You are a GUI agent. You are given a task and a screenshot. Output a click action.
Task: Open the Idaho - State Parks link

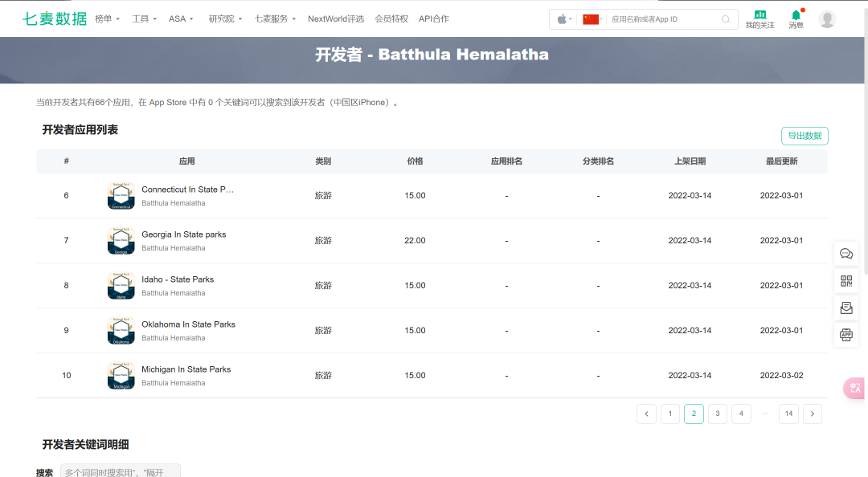(x=178, y=279)
